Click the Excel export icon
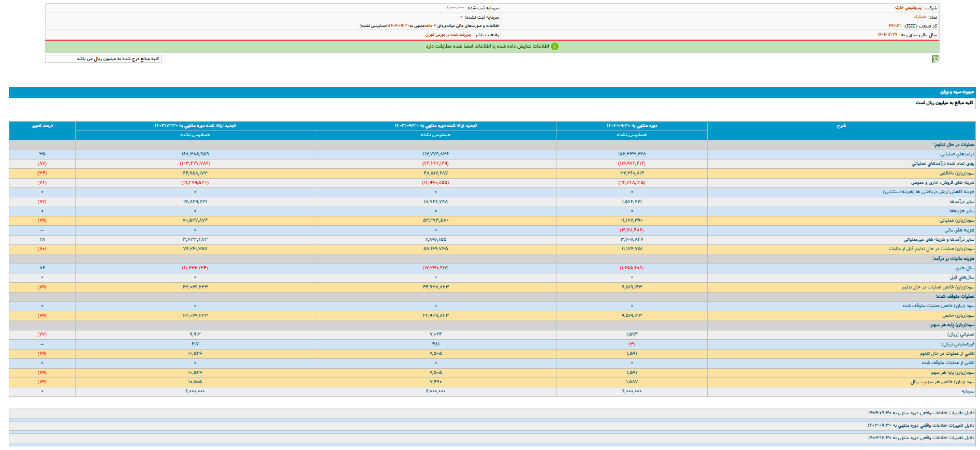 coord(935,59)
